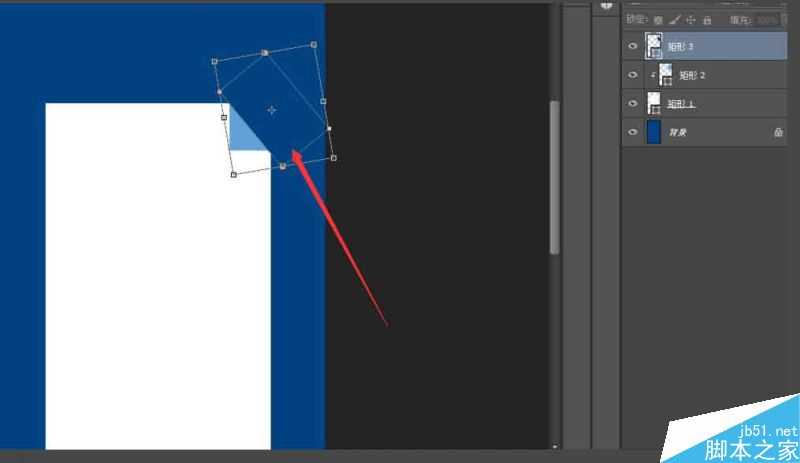The height and width of the screenshot is (463, 800).
Task: Click padlock icon on 背景 layer
Action: (777, 132)
